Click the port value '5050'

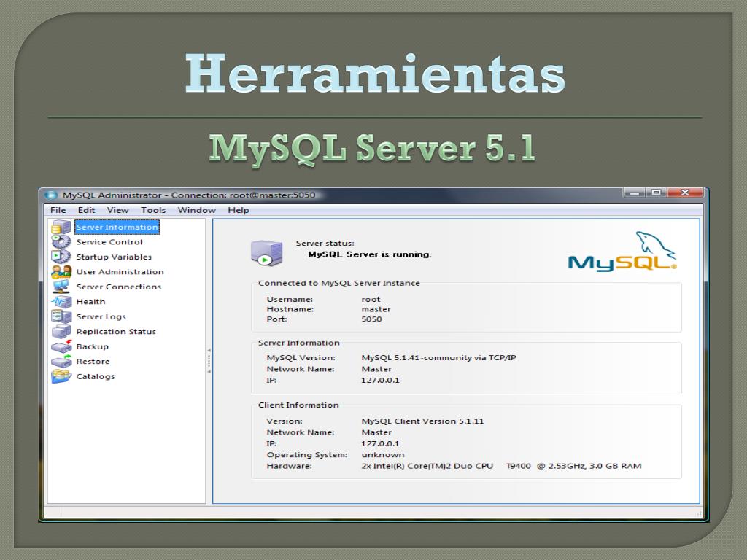(371, 319)
